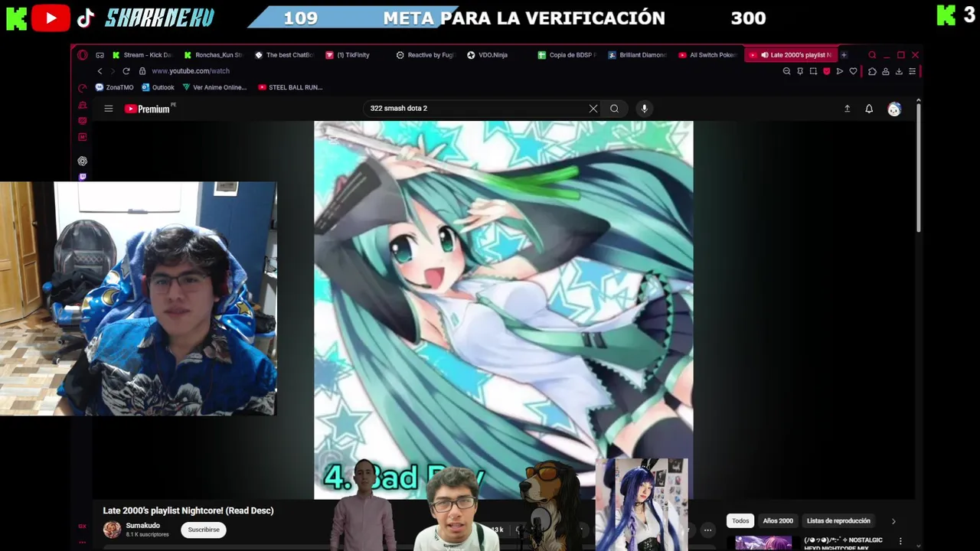The image size is (980, 551).
Task: Click the video title Late 2000's playlist
Action: click(x=188, y=510)
